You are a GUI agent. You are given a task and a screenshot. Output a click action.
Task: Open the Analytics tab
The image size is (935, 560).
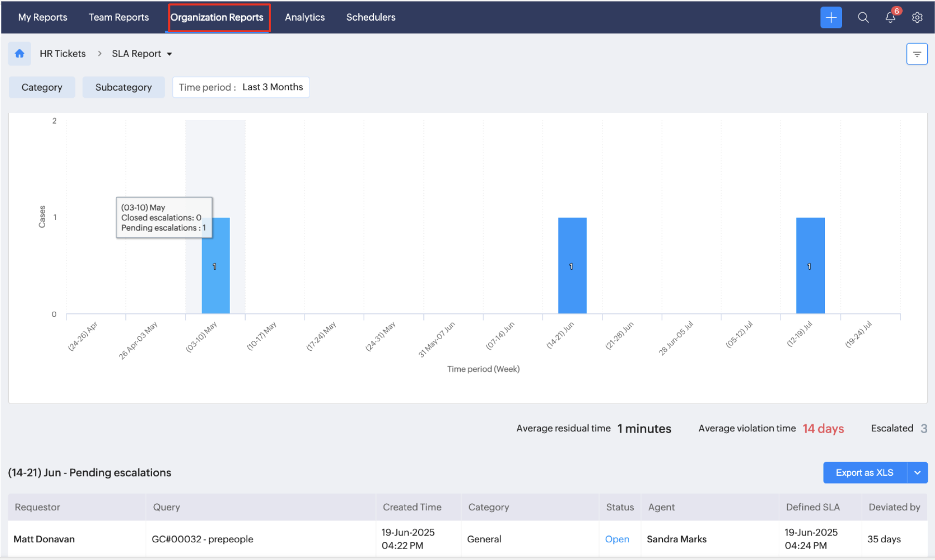tap(304, 17)
